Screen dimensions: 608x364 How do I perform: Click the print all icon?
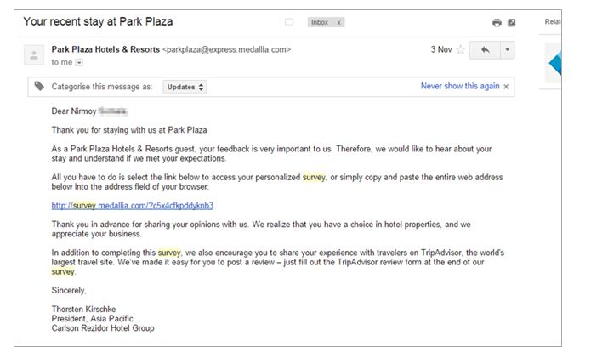(x=497, y=22)
